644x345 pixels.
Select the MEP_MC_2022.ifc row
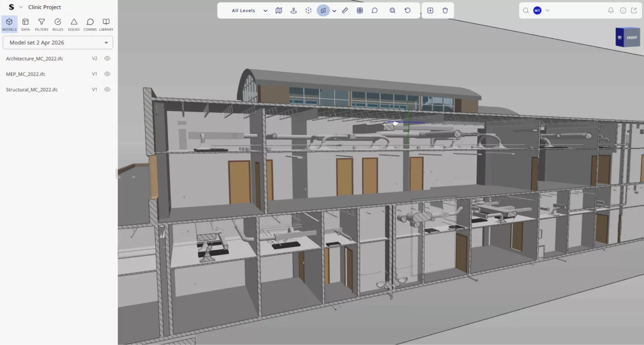58,74
